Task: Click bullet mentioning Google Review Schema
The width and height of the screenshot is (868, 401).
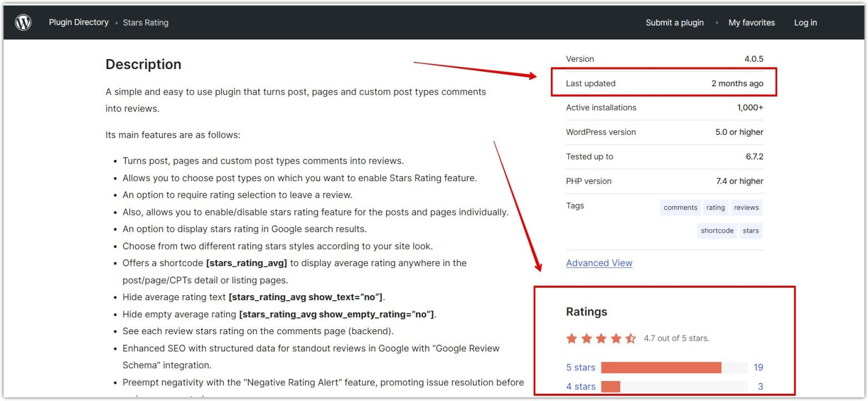Action: click(x=311, y=357)
